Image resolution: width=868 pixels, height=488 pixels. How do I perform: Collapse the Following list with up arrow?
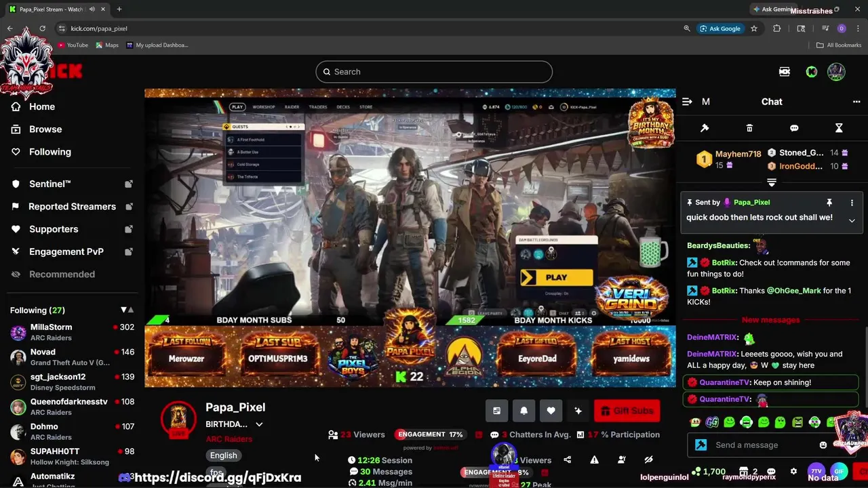tap(131, 310)
